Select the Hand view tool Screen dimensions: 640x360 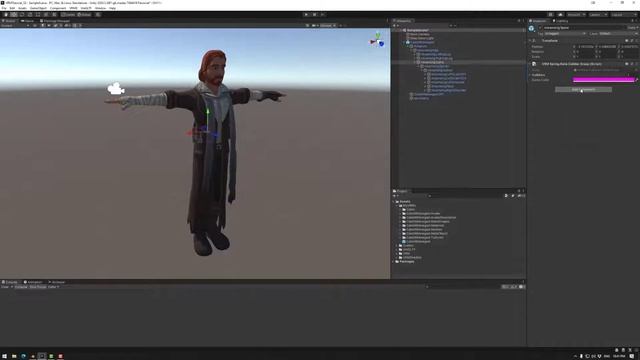[x=6, y=15]
